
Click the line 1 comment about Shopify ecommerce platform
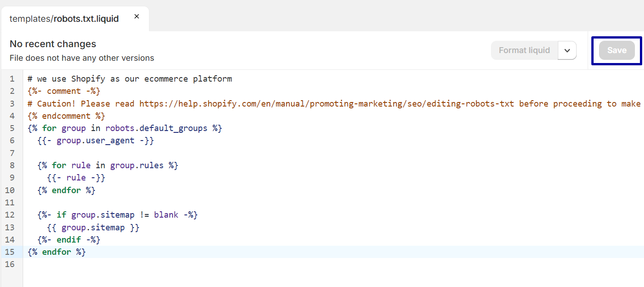tap(130, 79)
